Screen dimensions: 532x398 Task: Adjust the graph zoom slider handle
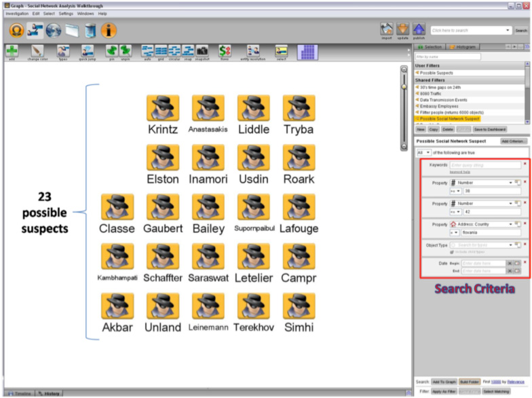(404, 87)
